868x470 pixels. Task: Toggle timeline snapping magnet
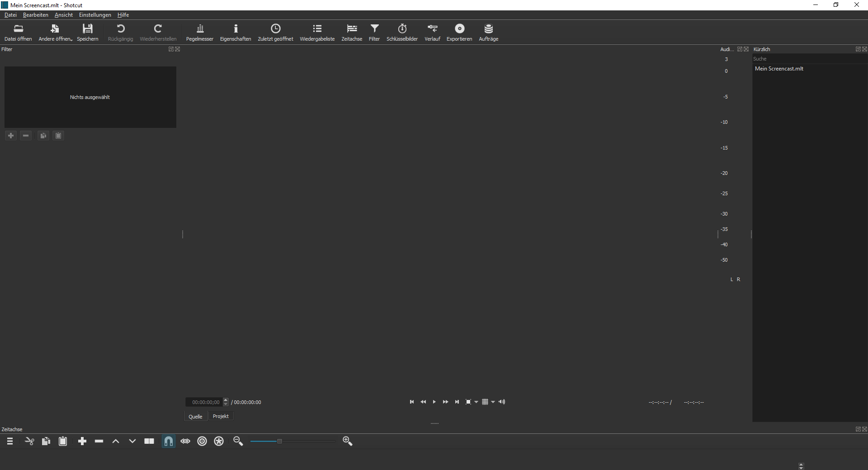(169, 442)
